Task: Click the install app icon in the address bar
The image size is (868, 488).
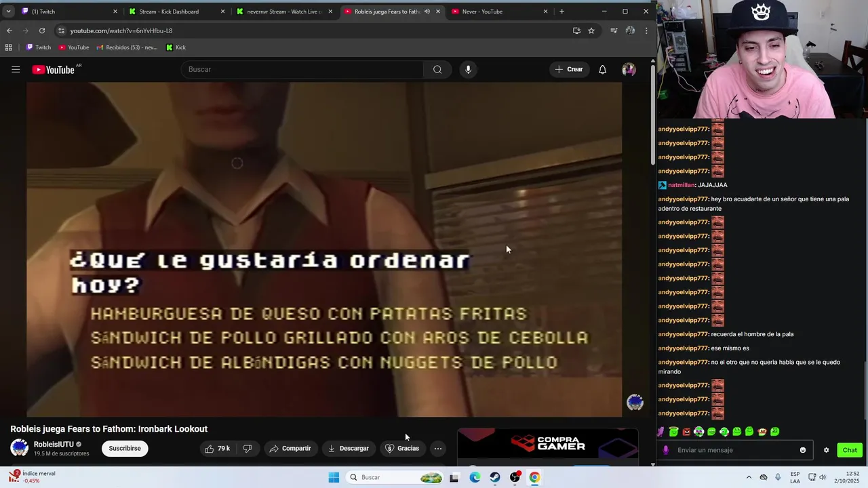Action: (576, 30)
